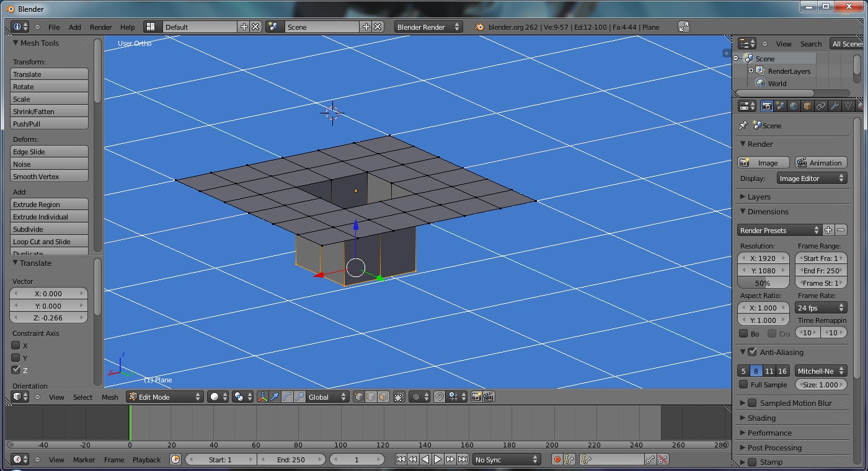Pin the Scene context with the pin icon

(743, 125)
